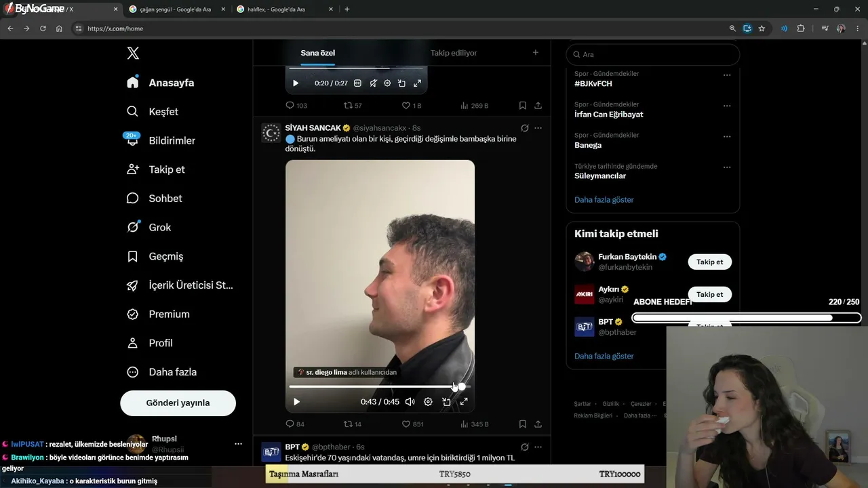The width and height of the screenshot is (868, 488).
Task: Show more trends via Daha fazla göster
Action: (x=604, y=200)
